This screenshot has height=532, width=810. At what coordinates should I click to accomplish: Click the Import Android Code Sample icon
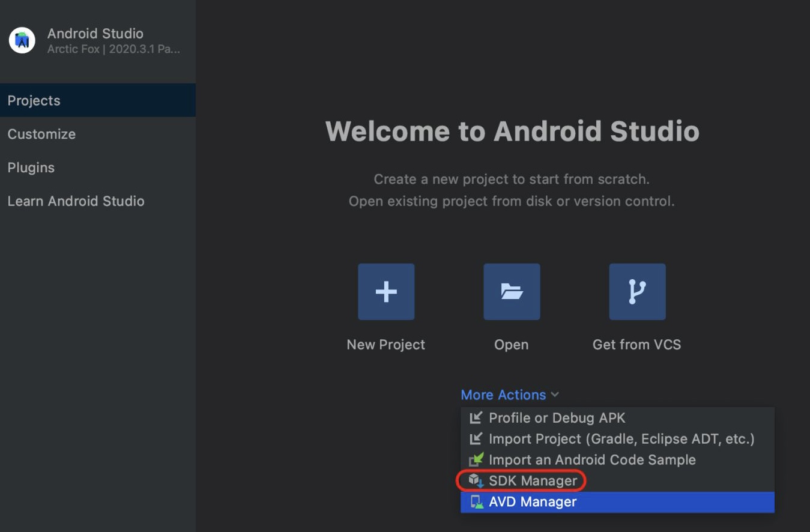click(476, 460)
